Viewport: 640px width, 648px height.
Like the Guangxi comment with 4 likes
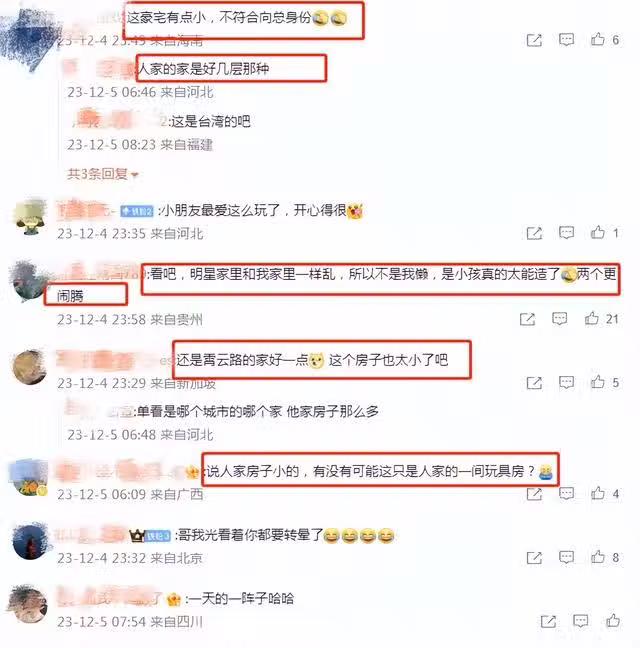[597, 493]
